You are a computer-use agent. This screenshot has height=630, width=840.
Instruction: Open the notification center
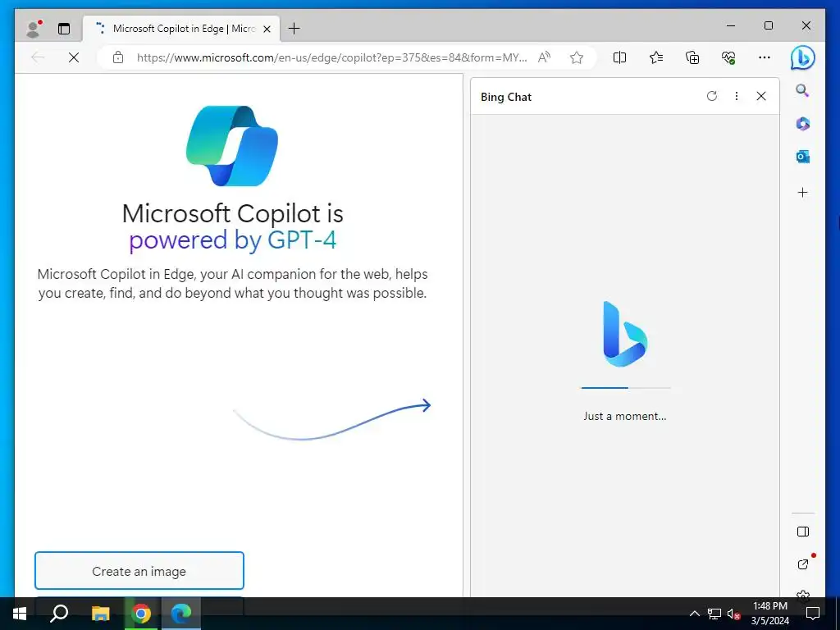[x=813, y=614]
